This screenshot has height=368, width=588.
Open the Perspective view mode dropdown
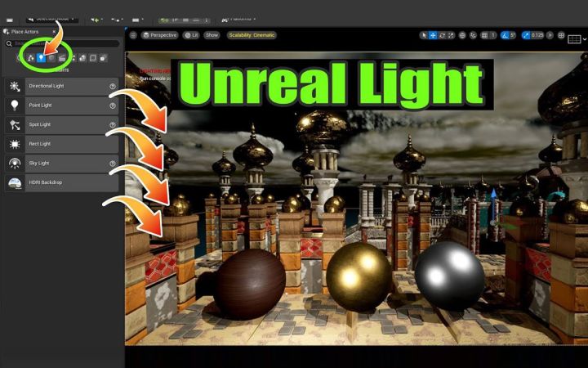point(160,35)
